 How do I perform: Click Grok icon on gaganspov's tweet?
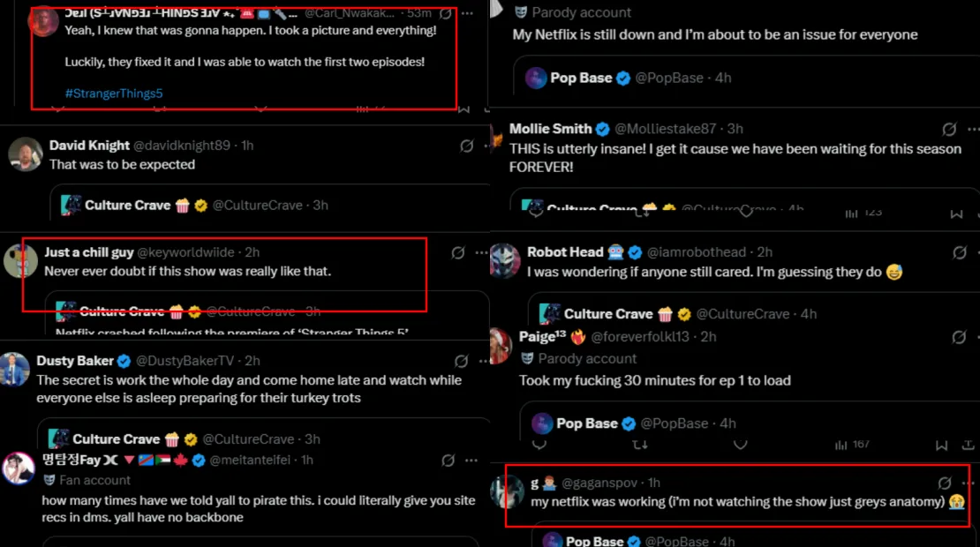point(945,483)
